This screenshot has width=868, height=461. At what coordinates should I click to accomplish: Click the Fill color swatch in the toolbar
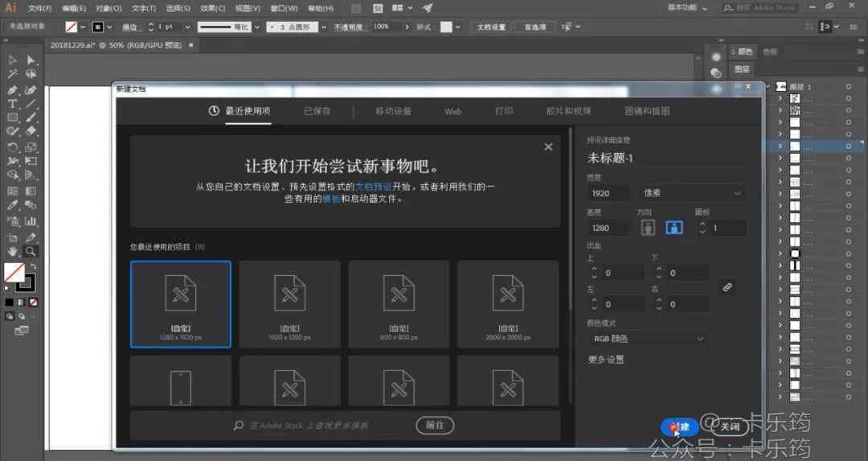click(x=14, y=273)
